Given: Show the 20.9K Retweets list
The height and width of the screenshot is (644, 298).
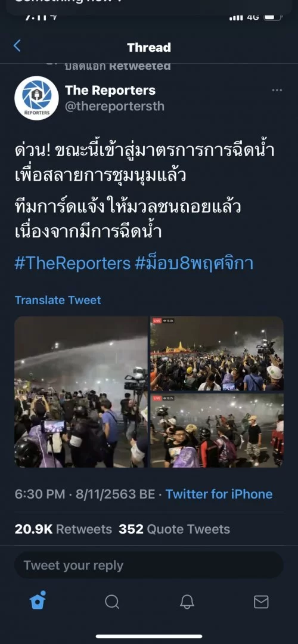Looking at the screenshot, I should pos(63,529).
